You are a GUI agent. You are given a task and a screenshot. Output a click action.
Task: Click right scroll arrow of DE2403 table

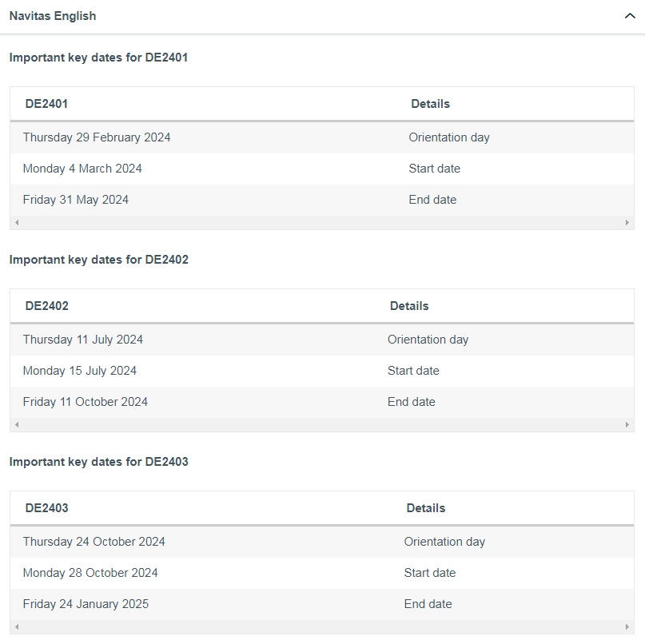click(x=627, y=626)
